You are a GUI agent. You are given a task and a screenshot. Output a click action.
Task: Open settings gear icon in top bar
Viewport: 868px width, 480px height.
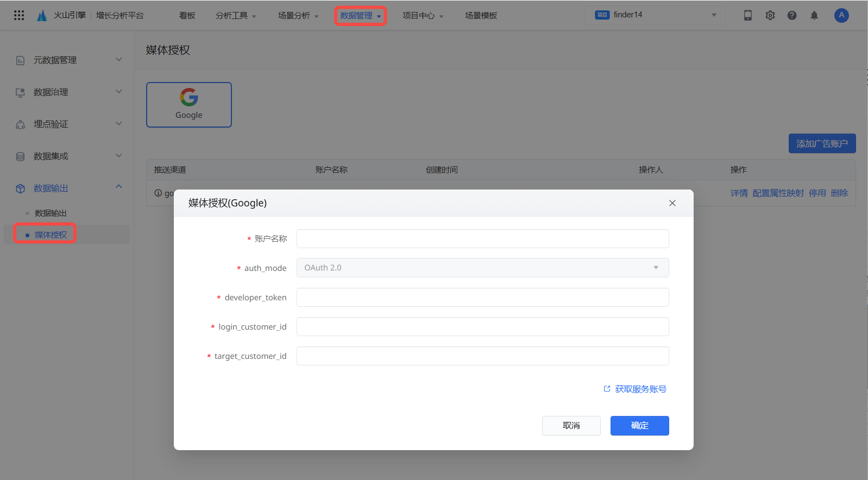pyautogui.click(x=770, y=15)
